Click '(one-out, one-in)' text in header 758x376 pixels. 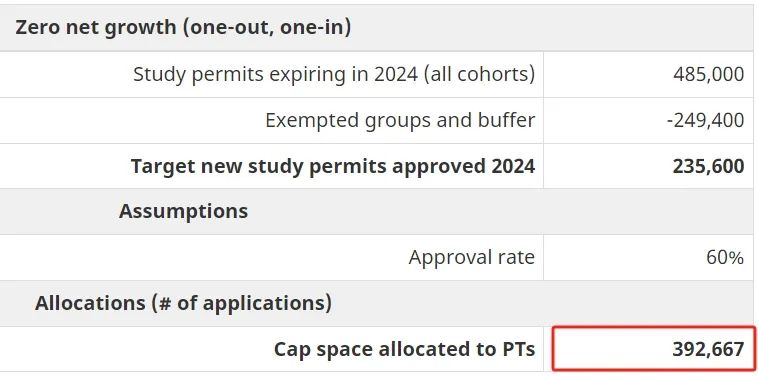click(266, 28)
